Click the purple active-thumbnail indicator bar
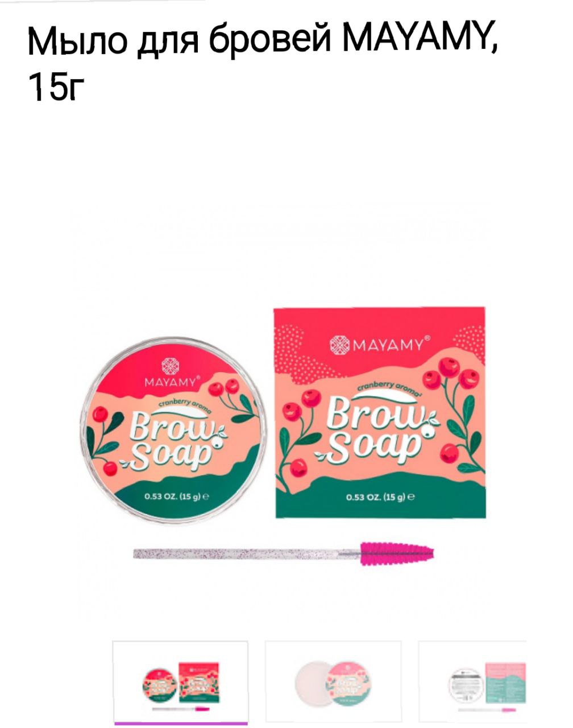Image resolution: width=573 pixels, height=728 pixels. [180, 724]
